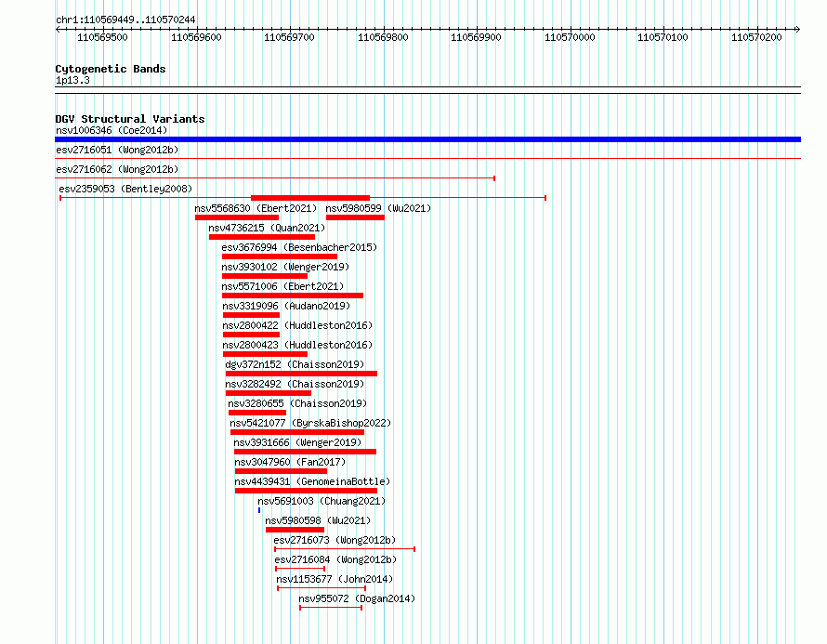827x644 pixels.
Task: Click the esv2359053 (Bentley2008) label
Action: [125, 189]
